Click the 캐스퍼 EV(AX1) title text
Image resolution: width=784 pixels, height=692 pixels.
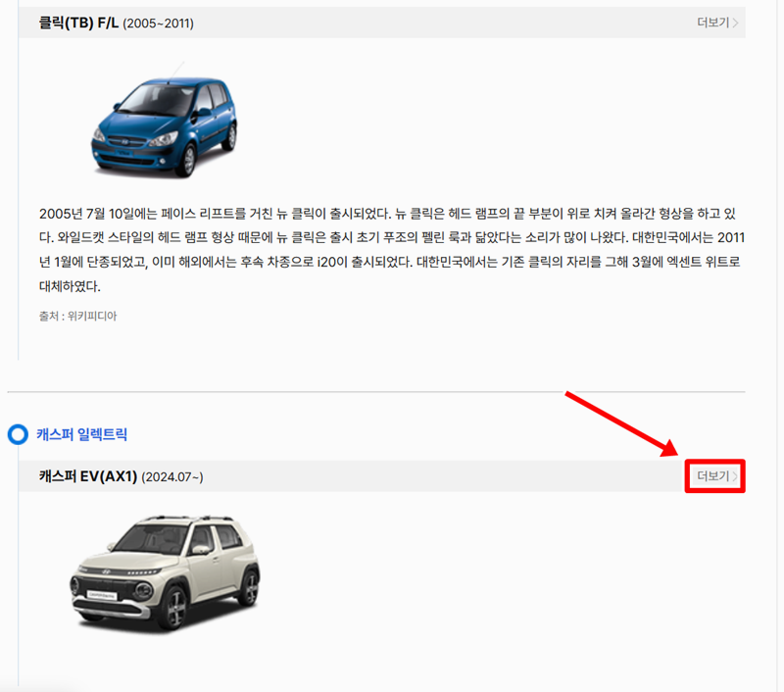(88, 476)
